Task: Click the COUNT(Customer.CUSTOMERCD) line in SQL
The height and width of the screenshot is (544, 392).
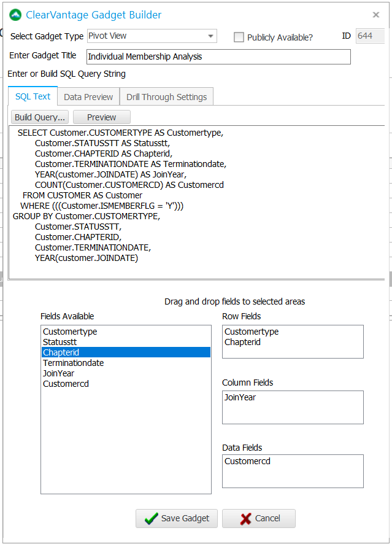Action: (x=129, y=185)
